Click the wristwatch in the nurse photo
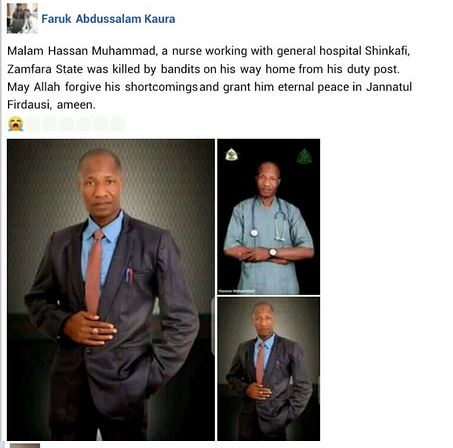453x448 pixels. [273, 252]
